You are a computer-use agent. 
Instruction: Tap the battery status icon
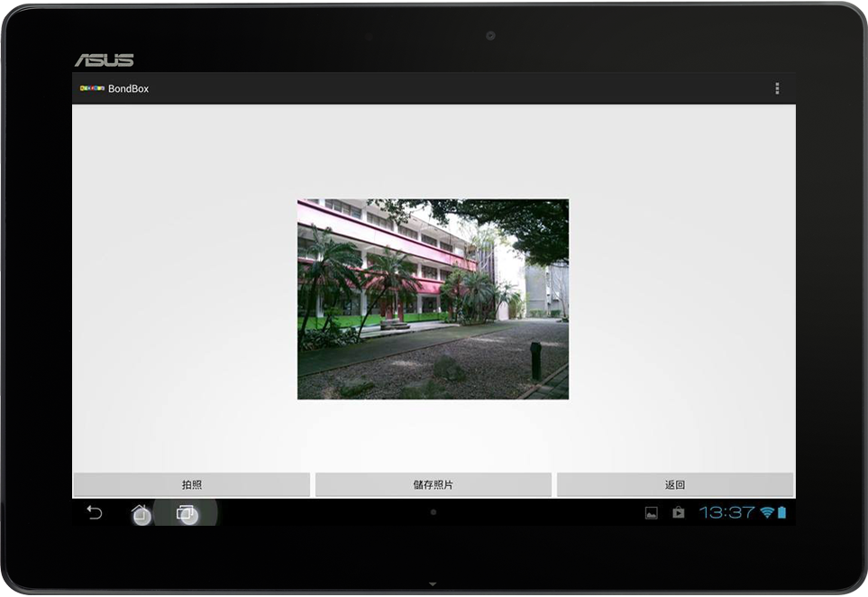pos(781,512)
